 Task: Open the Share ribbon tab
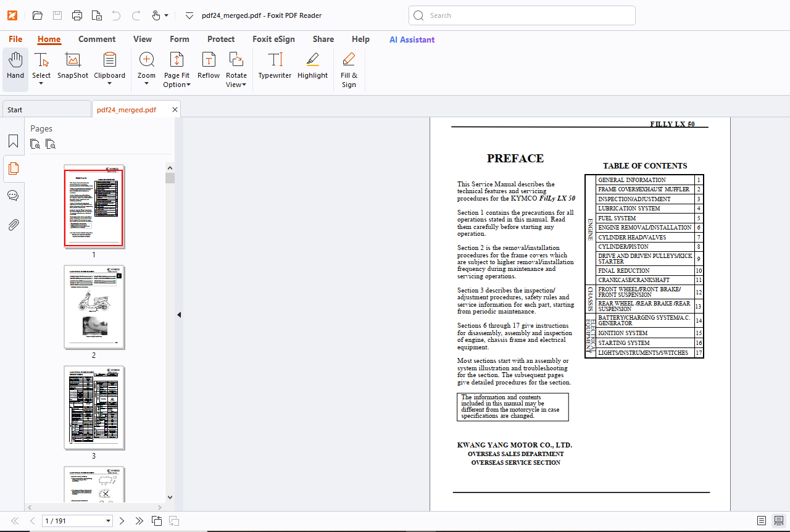click(323, 39)
